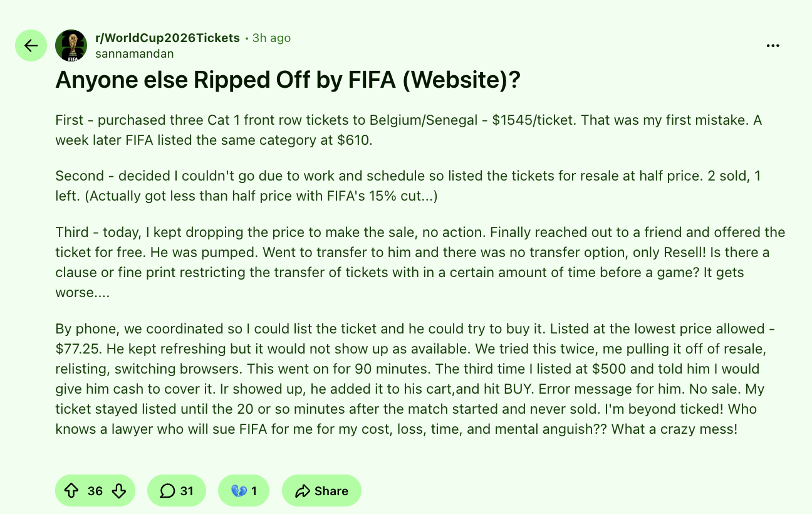Open the three-dot post options menu
The width and height of the screenshot is (812, 514).
[x=773, y=46]
